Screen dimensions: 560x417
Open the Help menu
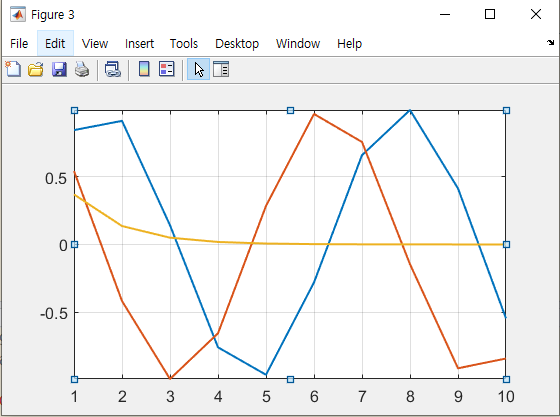349,44
